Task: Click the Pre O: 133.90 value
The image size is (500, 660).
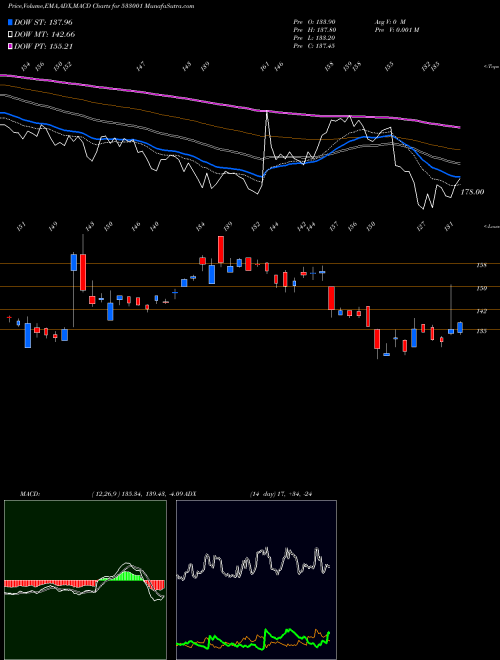Action: point(314,22)
